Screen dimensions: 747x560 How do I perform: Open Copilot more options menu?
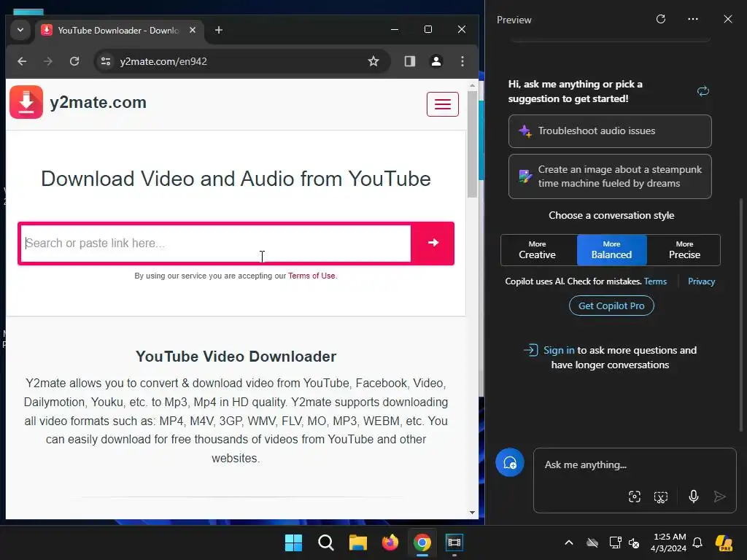(693, 19)
